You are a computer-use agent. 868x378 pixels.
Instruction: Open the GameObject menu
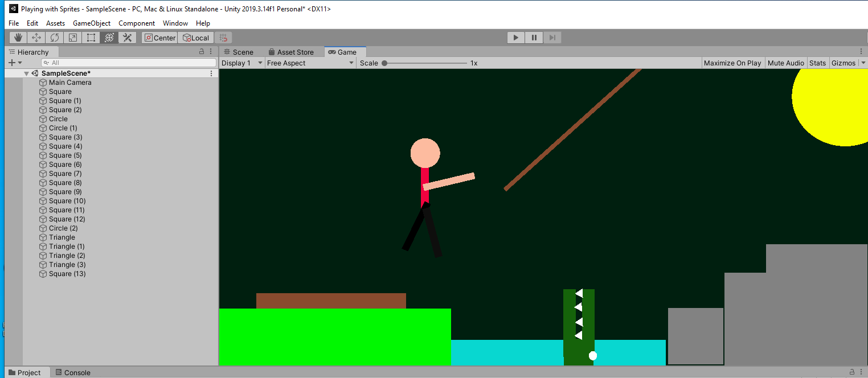(x=92, y=23)
